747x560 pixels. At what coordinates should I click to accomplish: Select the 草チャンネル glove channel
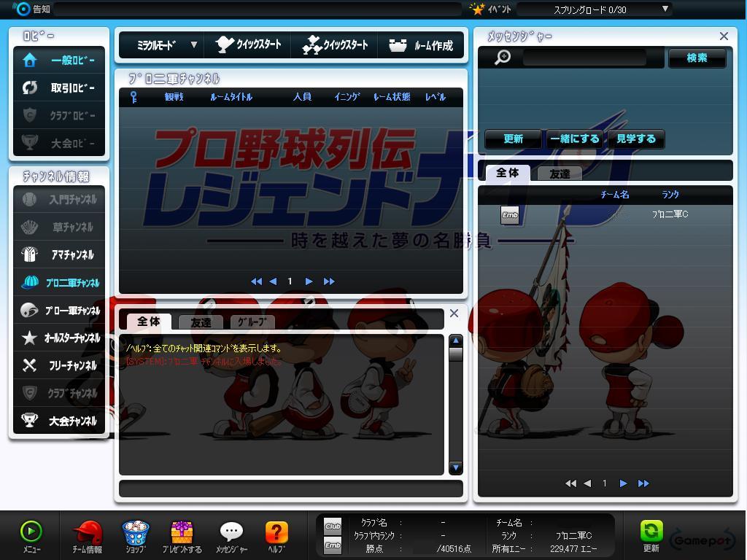[59, 227]
